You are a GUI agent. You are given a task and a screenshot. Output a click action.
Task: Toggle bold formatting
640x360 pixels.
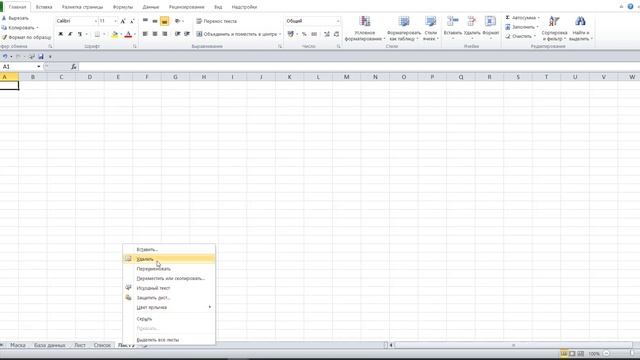click(x=60, y=34)
